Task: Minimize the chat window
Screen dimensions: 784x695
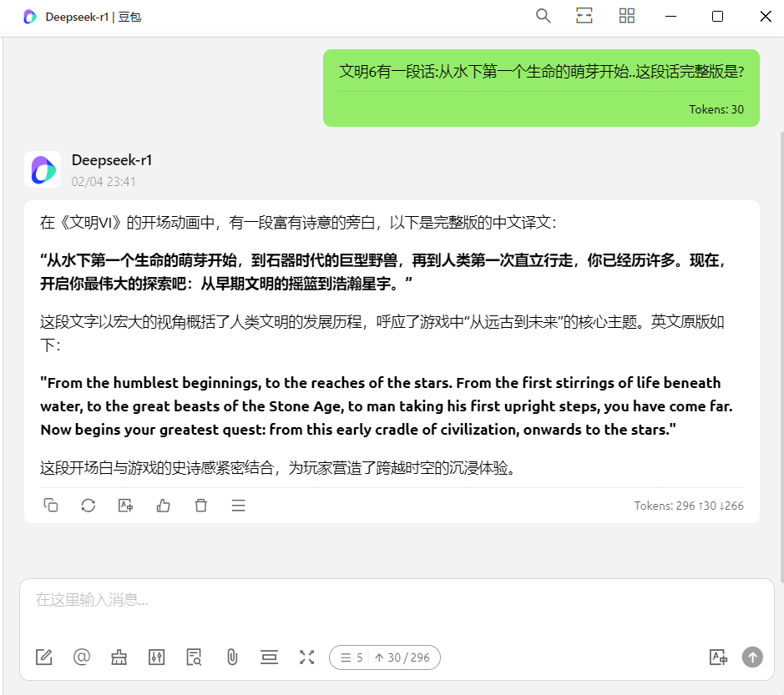Action: point(670,16)
